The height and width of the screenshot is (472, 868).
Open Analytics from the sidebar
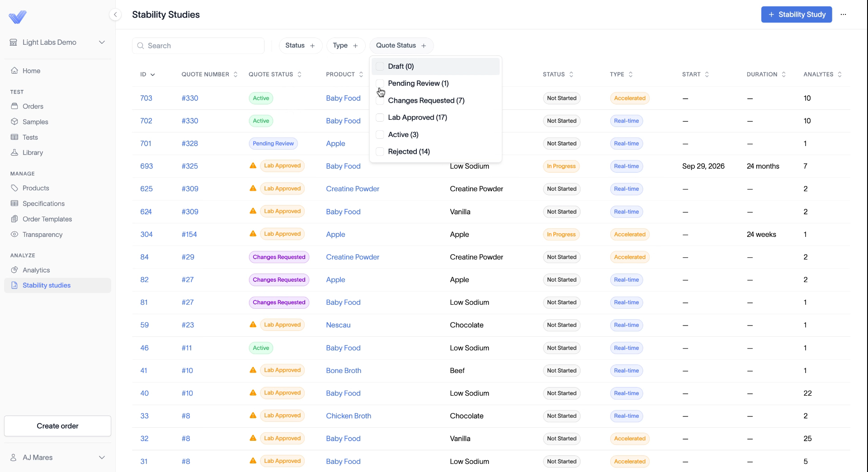pos(57,270)
